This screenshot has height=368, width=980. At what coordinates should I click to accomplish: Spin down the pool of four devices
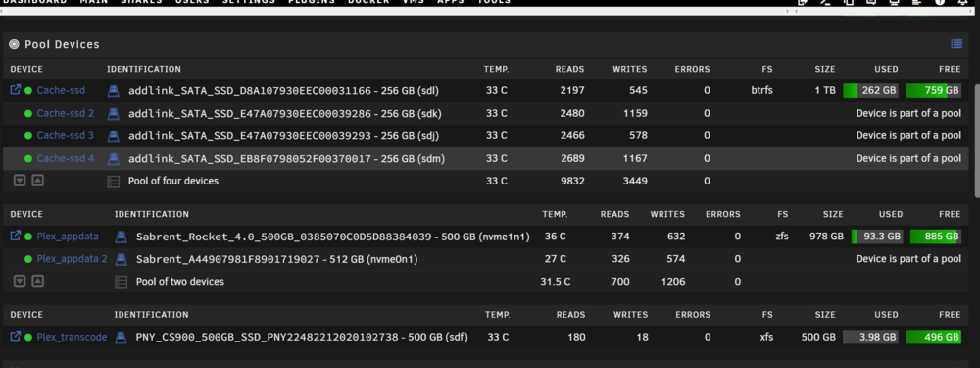point(20,181)
